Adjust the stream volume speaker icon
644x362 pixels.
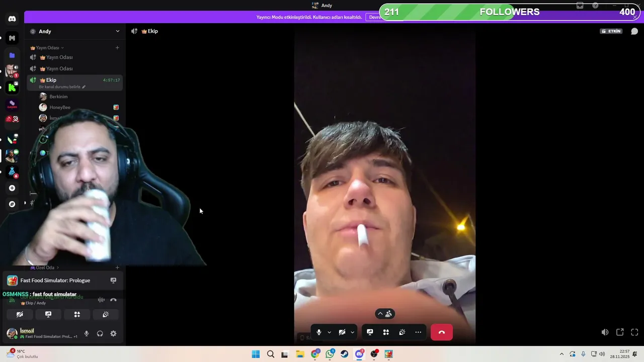click(x=605, y=332)
